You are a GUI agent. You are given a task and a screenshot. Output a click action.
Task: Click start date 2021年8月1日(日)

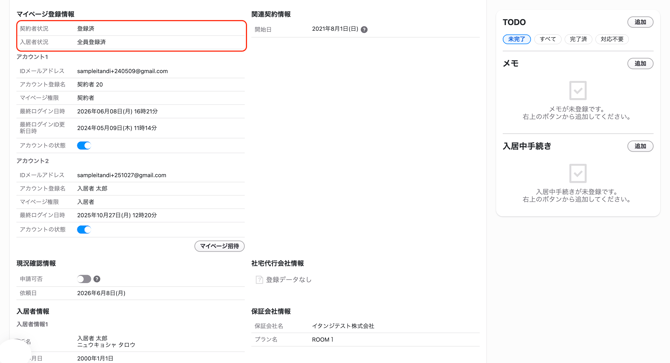335,29
